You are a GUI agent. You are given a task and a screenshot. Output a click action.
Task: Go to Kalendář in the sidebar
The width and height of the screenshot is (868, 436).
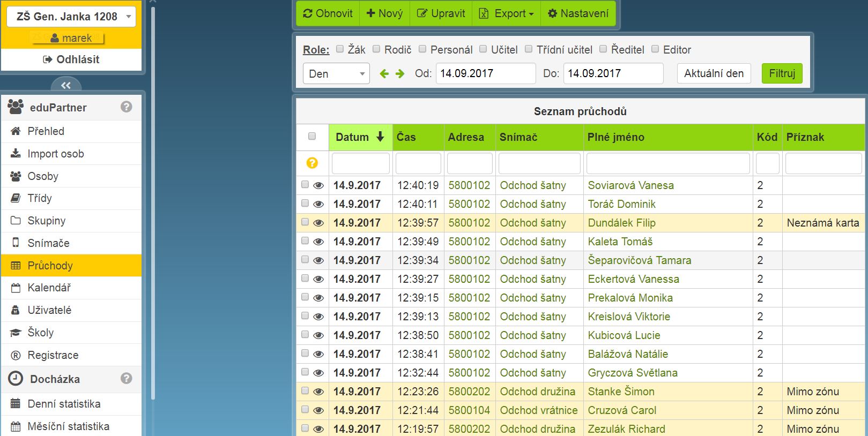click(x=49, y=288)
